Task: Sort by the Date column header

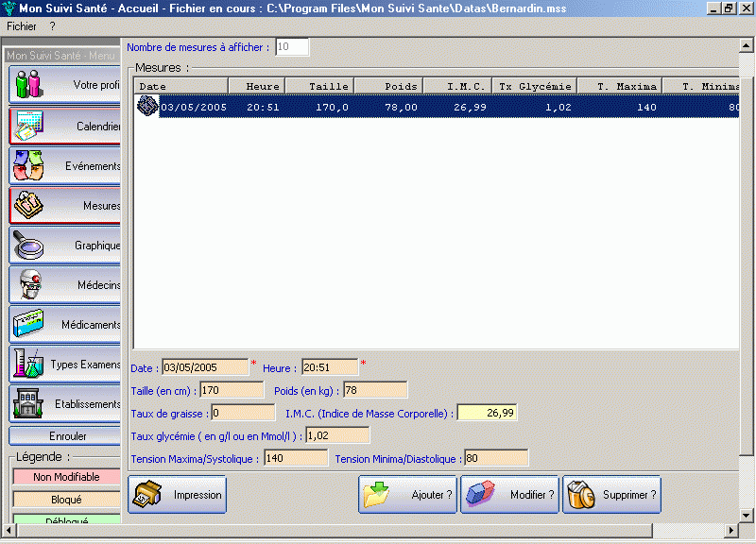Action: (180, 86)
